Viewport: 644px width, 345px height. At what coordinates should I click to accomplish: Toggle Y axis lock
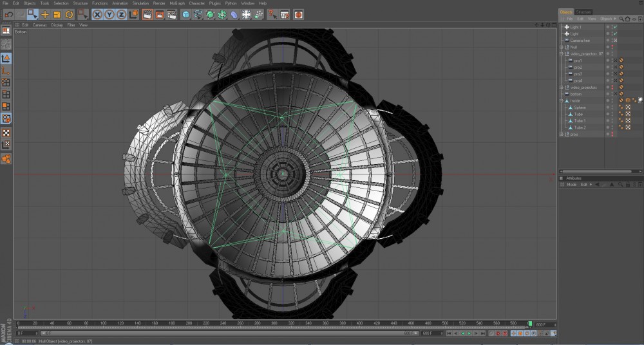click(x=109, y=15)
